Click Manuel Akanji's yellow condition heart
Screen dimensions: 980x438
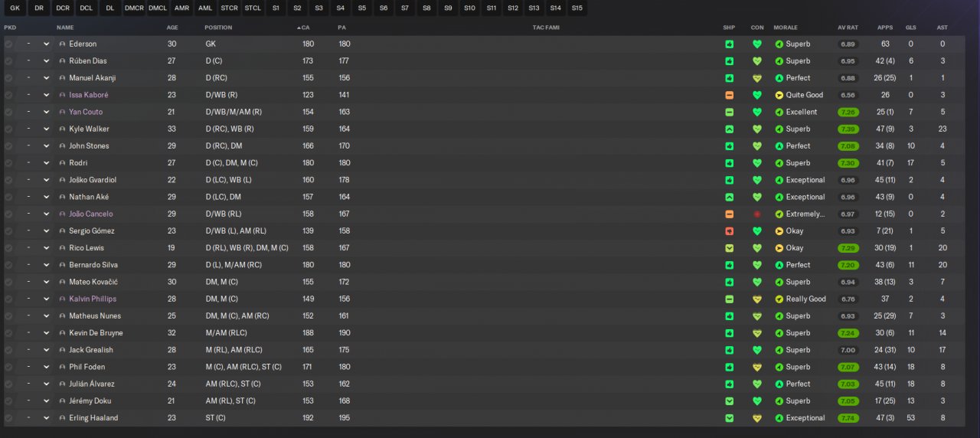pos(757,78)
